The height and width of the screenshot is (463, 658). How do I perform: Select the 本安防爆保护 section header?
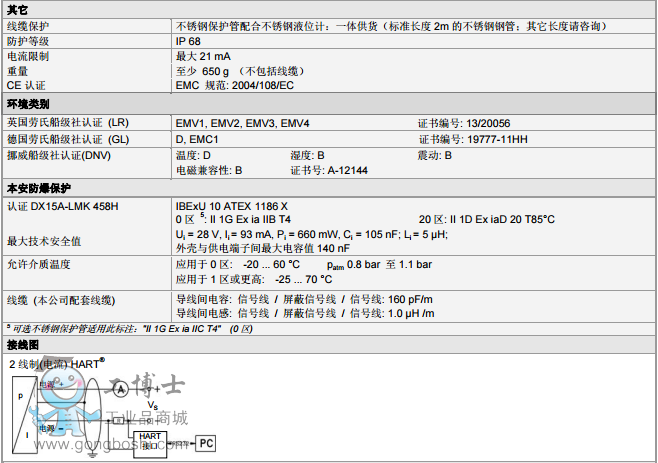[x=35, y=188]
